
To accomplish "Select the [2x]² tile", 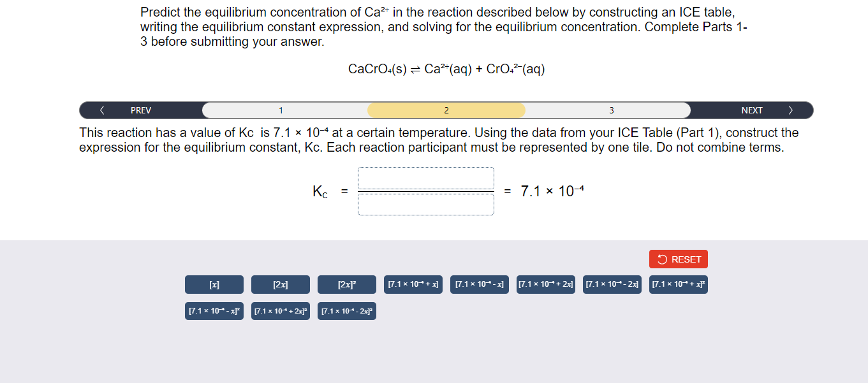I will click(346, 284).
